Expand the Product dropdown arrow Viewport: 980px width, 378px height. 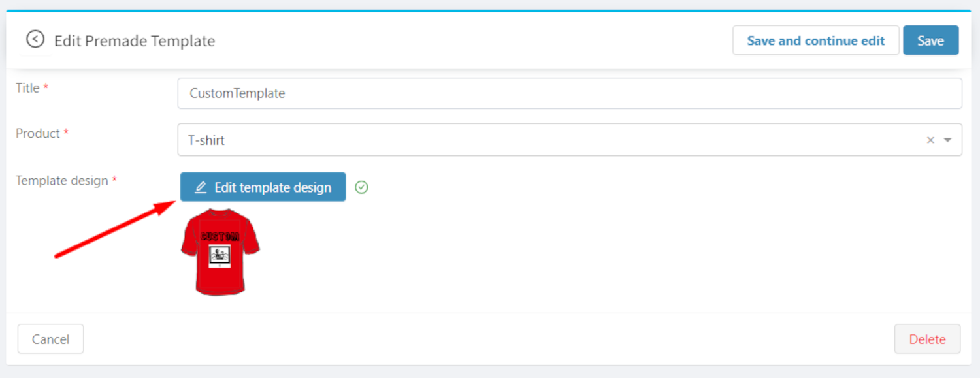947,140
